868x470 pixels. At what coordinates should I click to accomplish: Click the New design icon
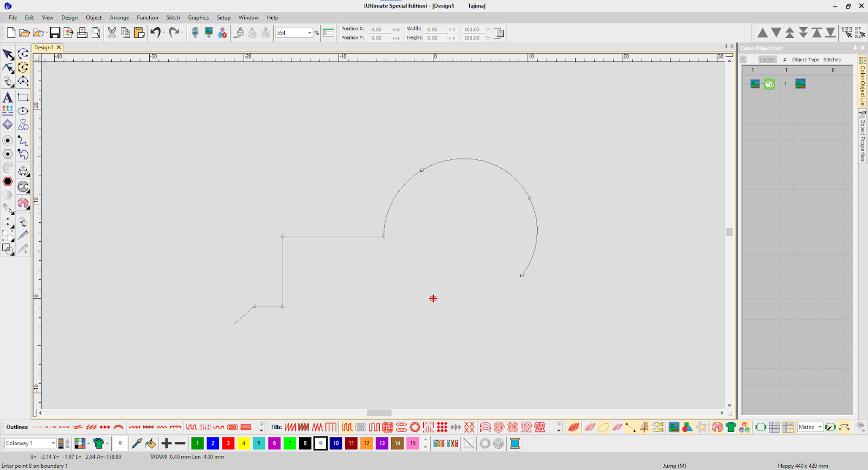pyautogui.click(x=11, y=33)
